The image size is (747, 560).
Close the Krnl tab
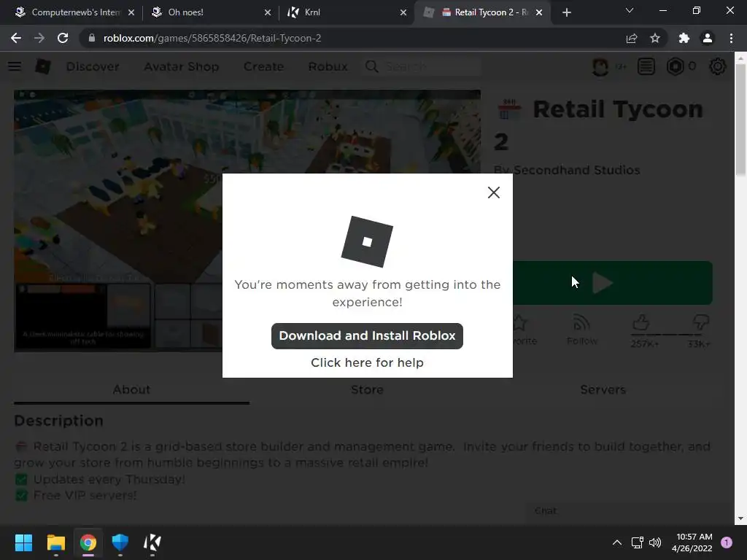(403, 12)
